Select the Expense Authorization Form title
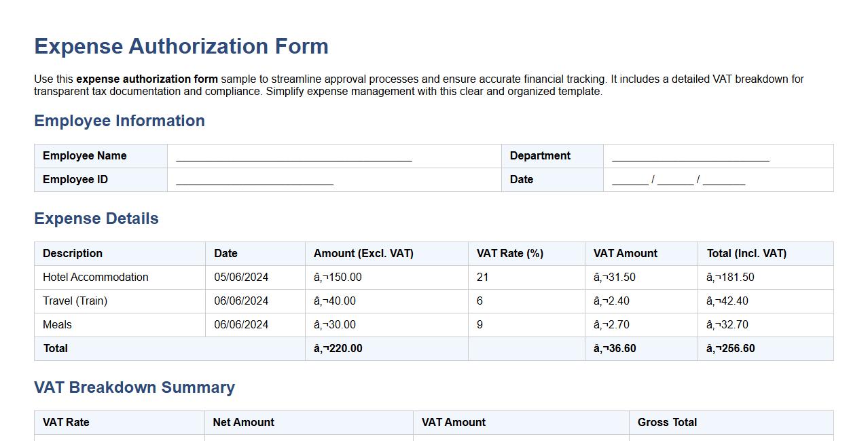 tap(181, 46)
